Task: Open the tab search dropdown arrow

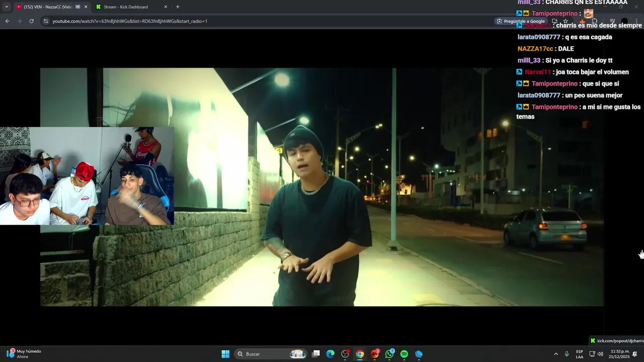Action: tap(7, 7)
